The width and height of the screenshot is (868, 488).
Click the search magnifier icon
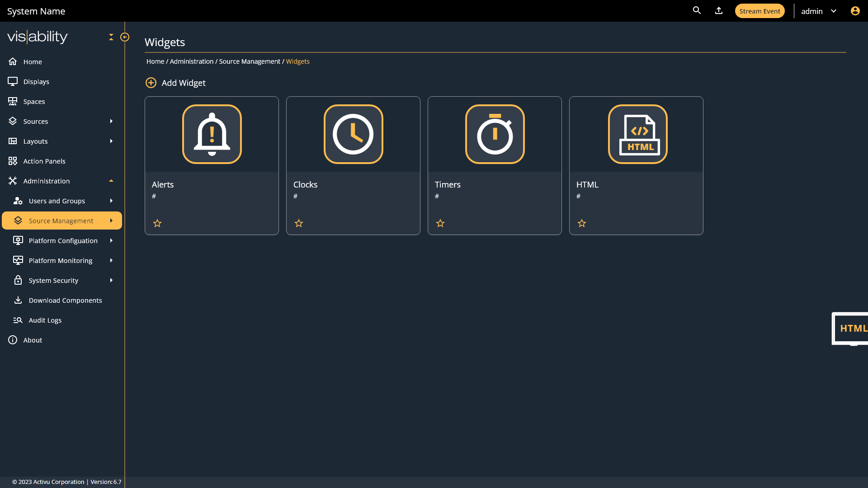tap(697, 10)
